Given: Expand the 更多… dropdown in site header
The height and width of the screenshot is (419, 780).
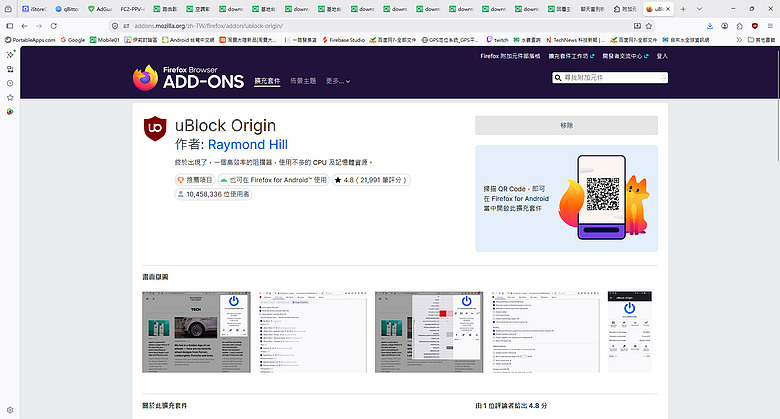Looking at the screenshot, I should point(338,81).
